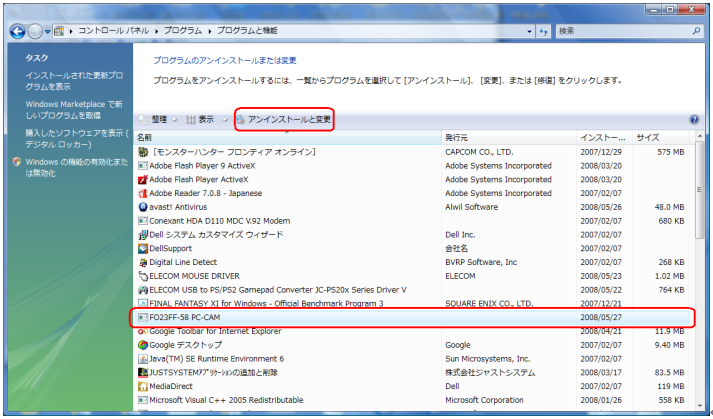Click the list's vertical scrollbar thumb
713x419 pixels.
click(699, 190)
